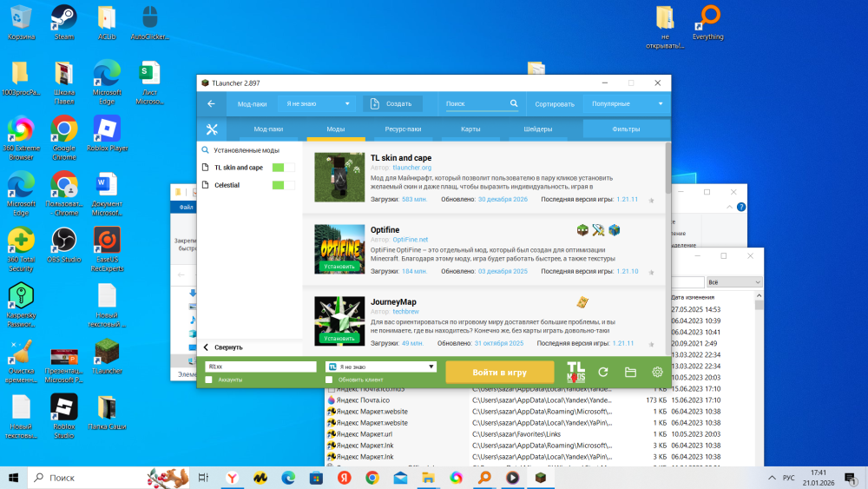
Task: Click the Дата изменения column header
Action: click(693, 297)
